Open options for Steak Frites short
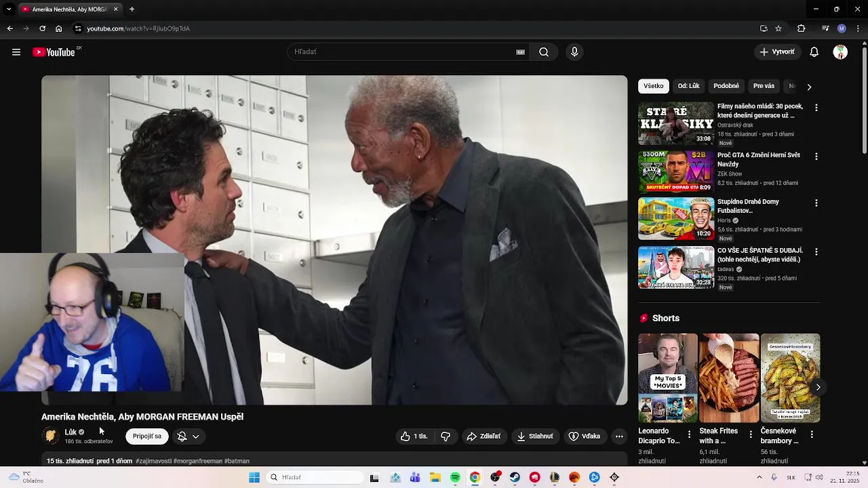The width and height of the screenshot is (868, 488). pyautogui.click(x=751, y=434)
